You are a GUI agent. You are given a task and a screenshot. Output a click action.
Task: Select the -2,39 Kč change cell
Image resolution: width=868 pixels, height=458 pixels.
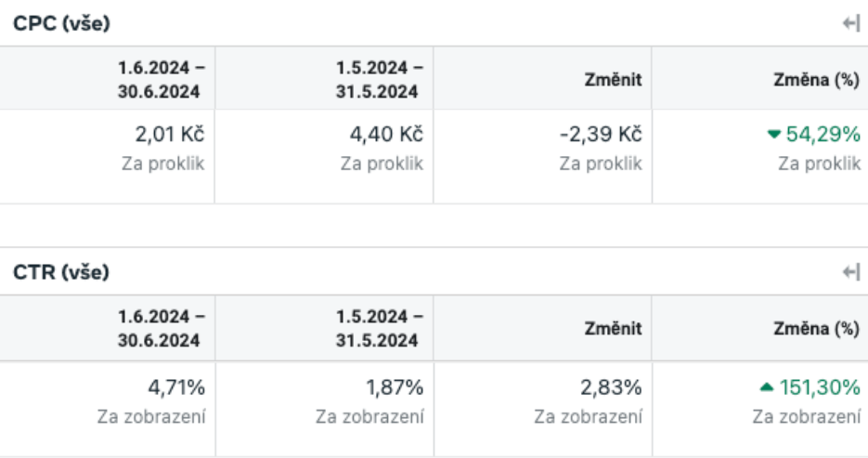(543, 156)
